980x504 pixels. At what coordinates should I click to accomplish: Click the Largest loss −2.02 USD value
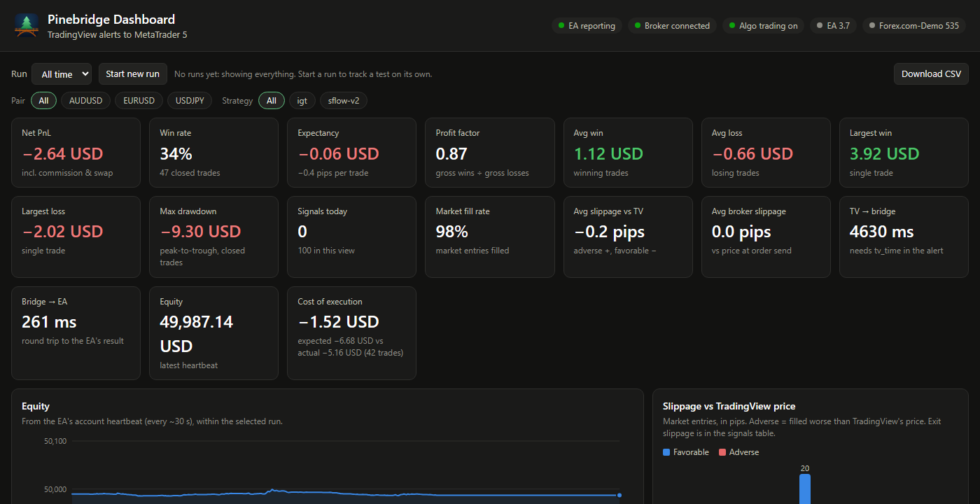click(62, 231)
